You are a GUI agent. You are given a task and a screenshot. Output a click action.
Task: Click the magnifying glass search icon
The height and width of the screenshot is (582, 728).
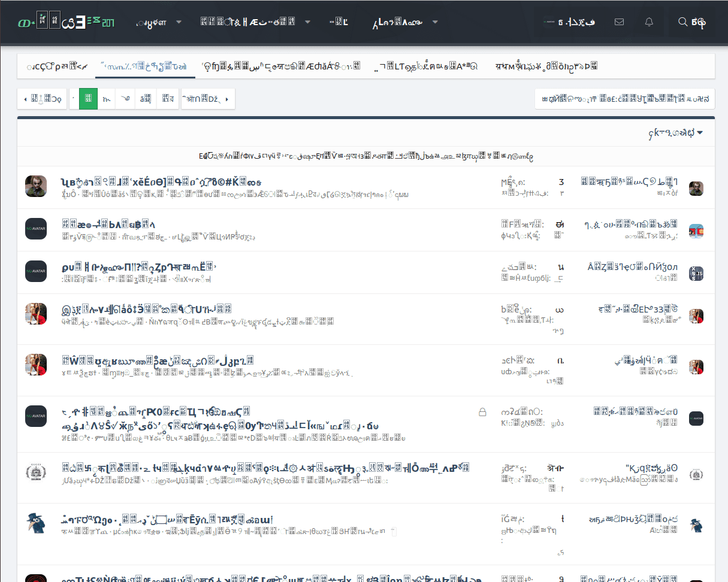682,22
